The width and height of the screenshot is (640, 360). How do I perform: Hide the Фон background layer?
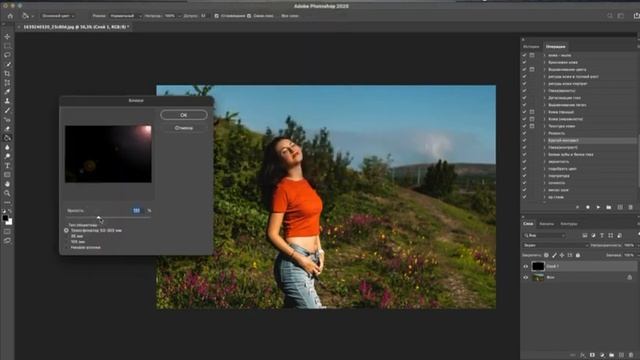pyautogui.click(x=526, y=278)
